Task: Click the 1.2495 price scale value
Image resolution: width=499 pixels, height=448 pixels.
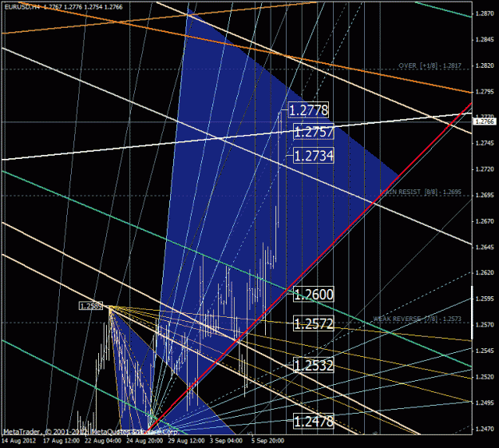Action: pyautogui.click(x=485, y=402)
